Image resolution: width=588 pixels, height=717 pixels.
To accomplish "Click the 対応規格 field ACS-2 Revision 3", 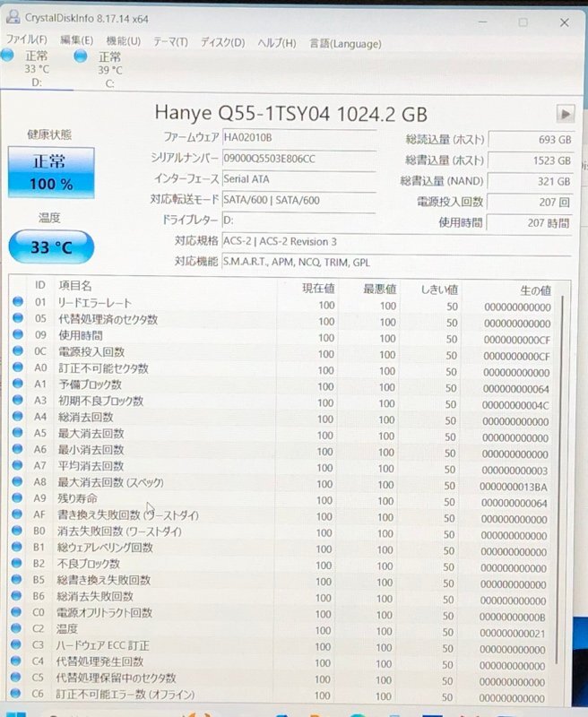I will 396,241.
